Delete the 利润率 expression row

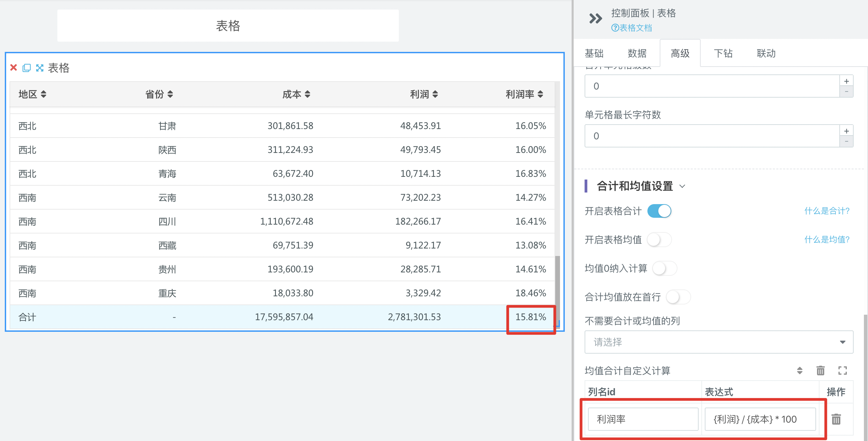836,419
